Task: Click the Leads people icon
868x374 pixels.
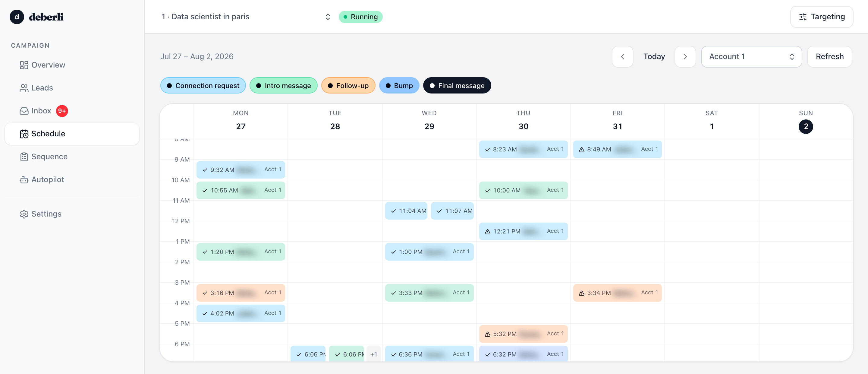Action: [x=24, y=88]
